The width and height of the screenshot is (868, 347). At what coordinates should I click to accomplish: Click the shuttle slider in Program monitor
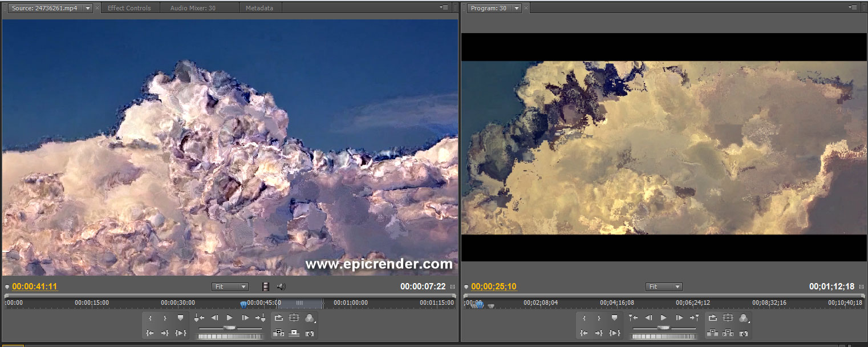[x=664, y=328]
